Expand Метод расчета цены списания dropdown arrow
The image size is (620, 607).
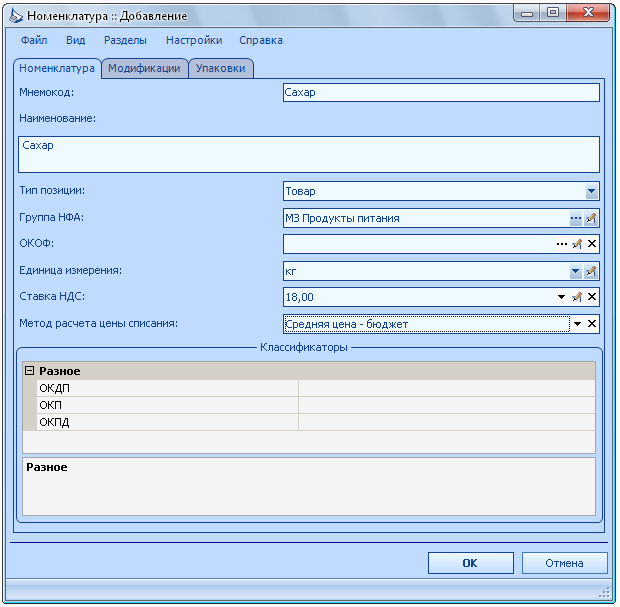[x=577, y=324]
